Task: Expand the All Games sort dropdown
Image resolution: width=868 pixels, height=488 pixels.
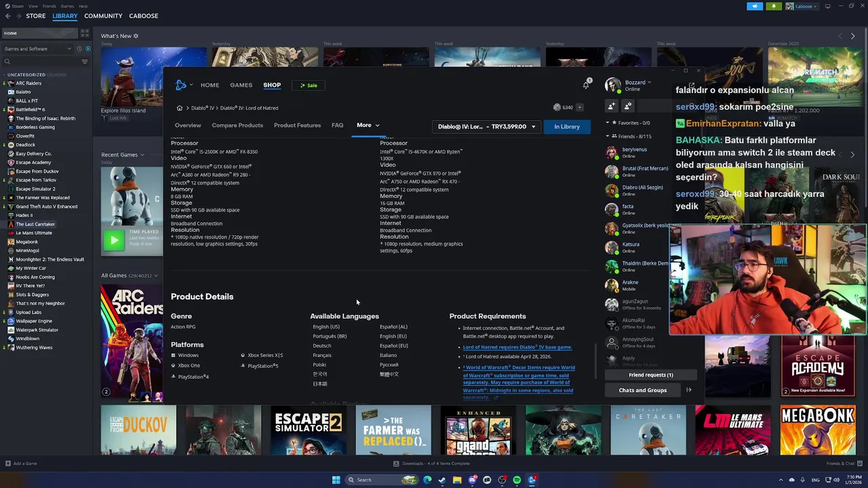Action: pyautogui.click(x=156, y=276)
